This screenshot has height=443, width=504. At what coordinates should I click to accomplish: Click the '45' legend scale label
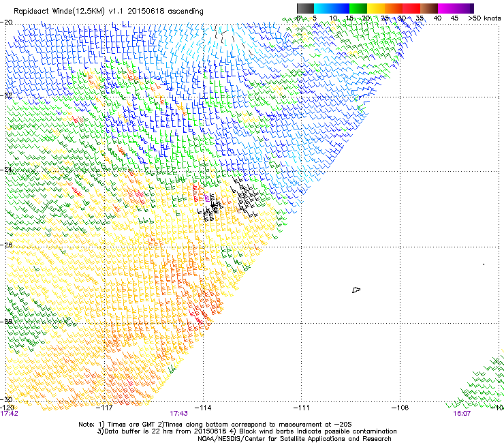(x=454, y=18)
